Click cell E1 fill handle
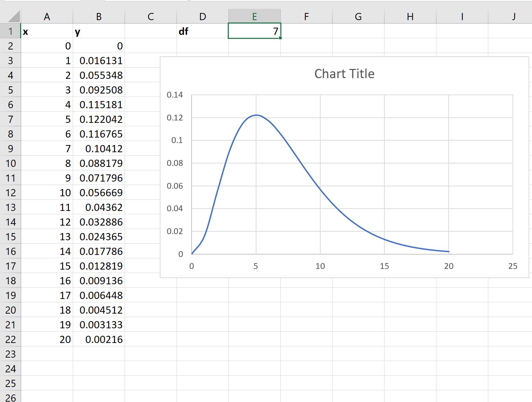The height and width of the screenshot is (402, 532). [x=280, y=38]
